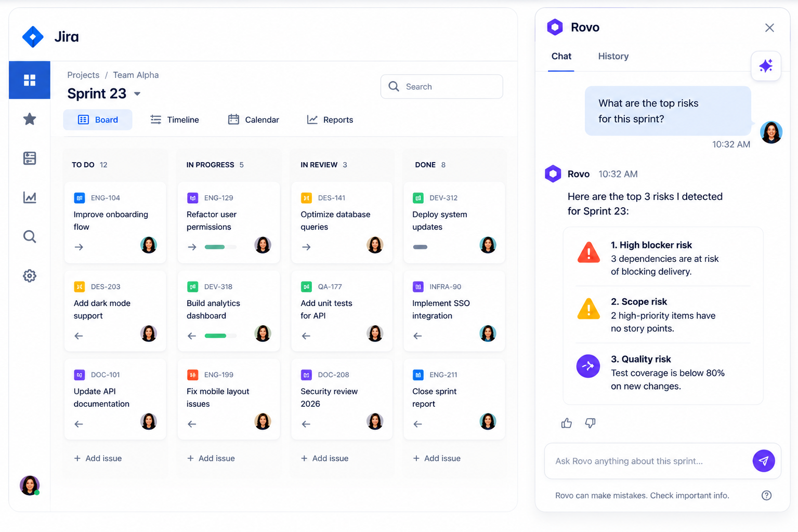Click the issue type icon on ENG-199
Image resolution: width=798 pixels, height=532 pixels.
click(192, 375)
